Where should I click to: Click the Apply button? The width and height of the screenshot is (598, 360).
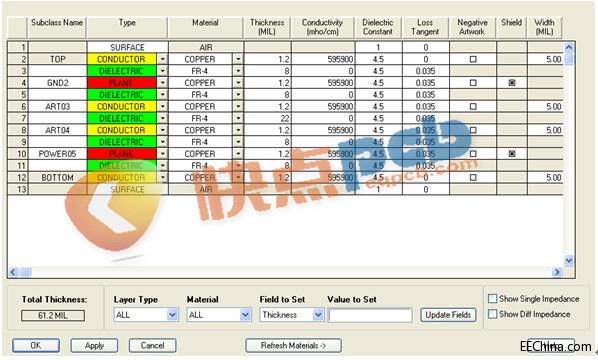pos(94,346)
